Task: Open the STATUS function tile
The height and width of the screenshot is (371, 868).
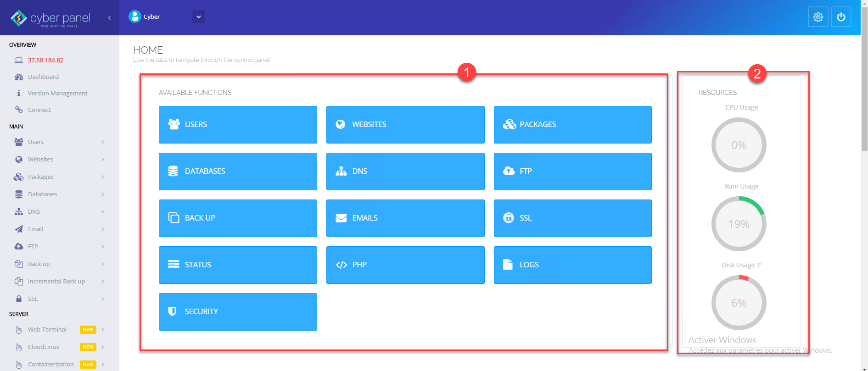Action: pos(238,265)
